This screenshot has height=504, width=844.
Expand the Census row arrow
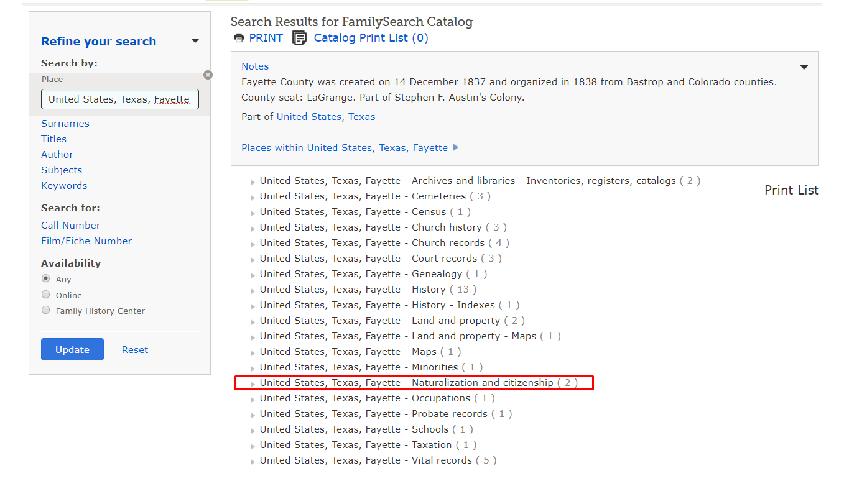click(253, 213)
